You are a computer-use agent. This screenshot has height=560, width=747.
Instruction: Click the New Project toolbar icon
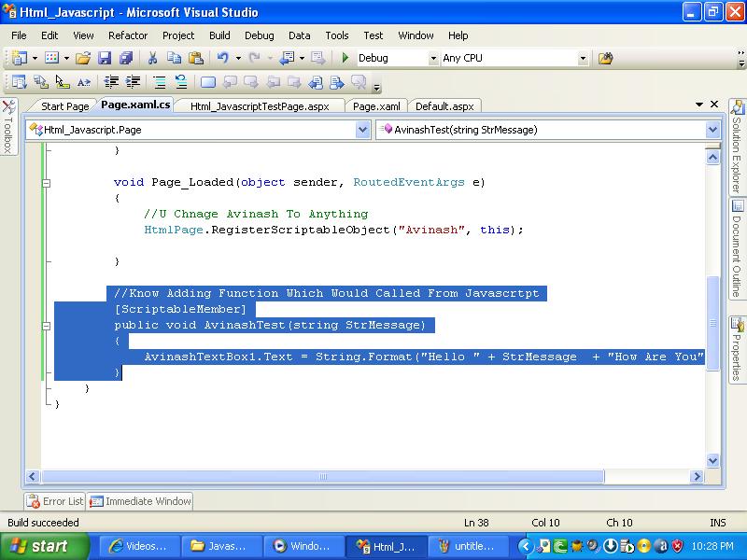pos(20,58)
